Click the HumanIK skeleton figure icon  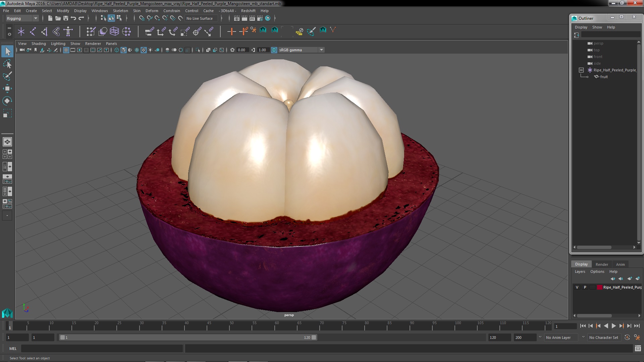point(68,32)
